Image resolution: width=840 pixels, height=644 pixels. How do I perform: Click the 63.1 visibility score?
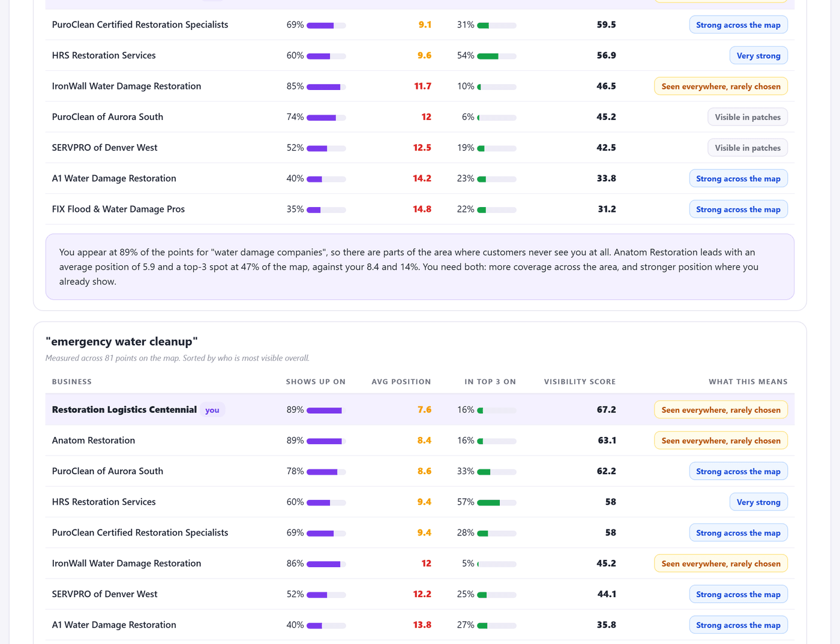tap(607, 441)
